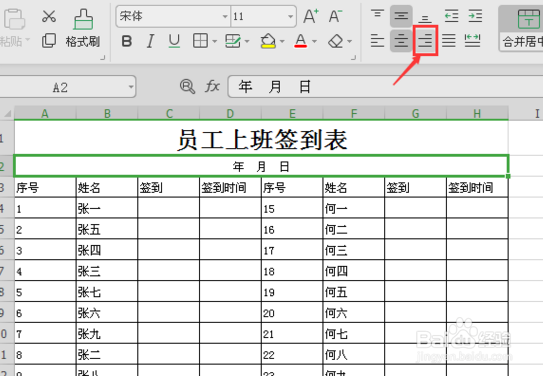This screenshot has width=543, height=376.
Task: Toggle Italic formatting
Action: tap(150, 41)
